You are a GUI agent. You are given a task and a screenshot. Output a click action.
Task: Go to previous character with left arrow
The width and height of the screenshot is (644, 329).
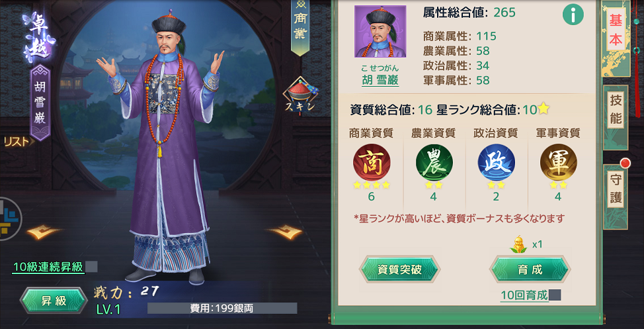[x=44, y=232]
